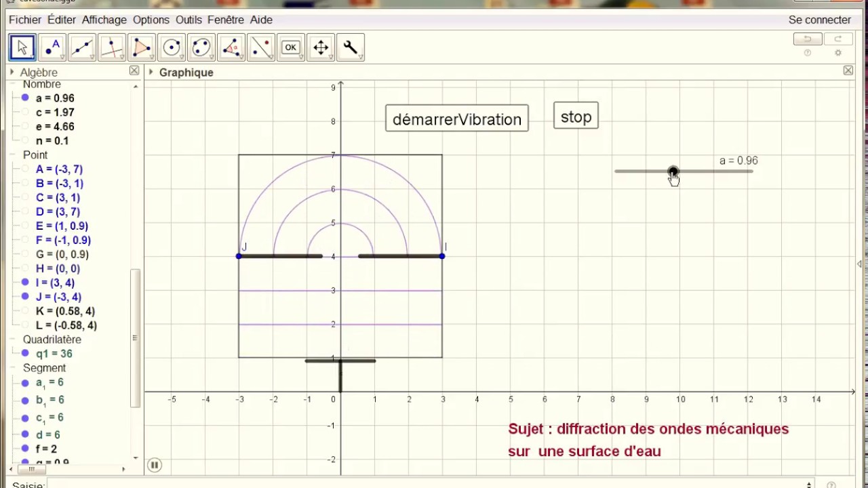Screen dimensions: 868x488
Task: Hide segment f = 2 via its bullet
Action: point(25,449)
